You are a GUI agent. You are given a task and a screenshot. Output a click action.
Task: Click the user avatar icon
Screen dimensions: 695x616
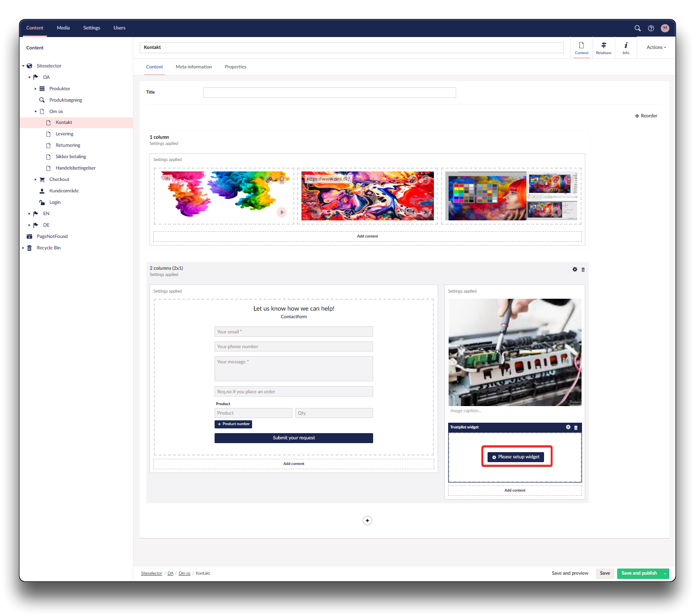[x=665, y=28]
